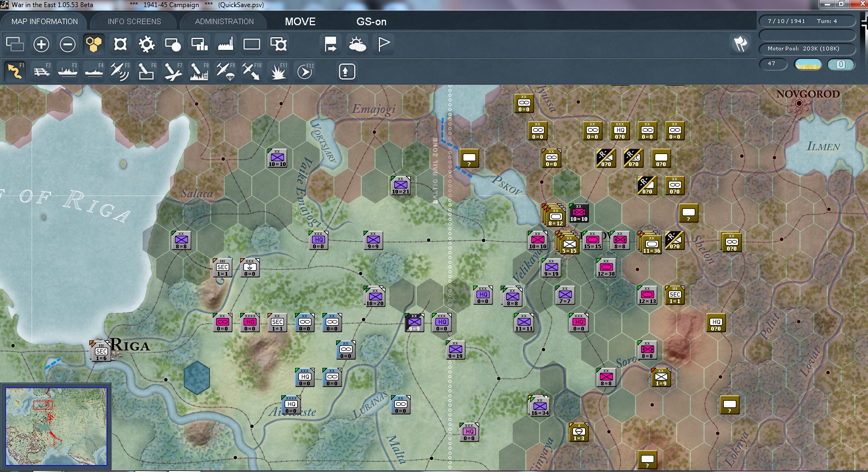Image resolution: width=868 pixels, height=472 pixels.
Task: Toggle the hex grid overlay button
Action: click(94, 44)
